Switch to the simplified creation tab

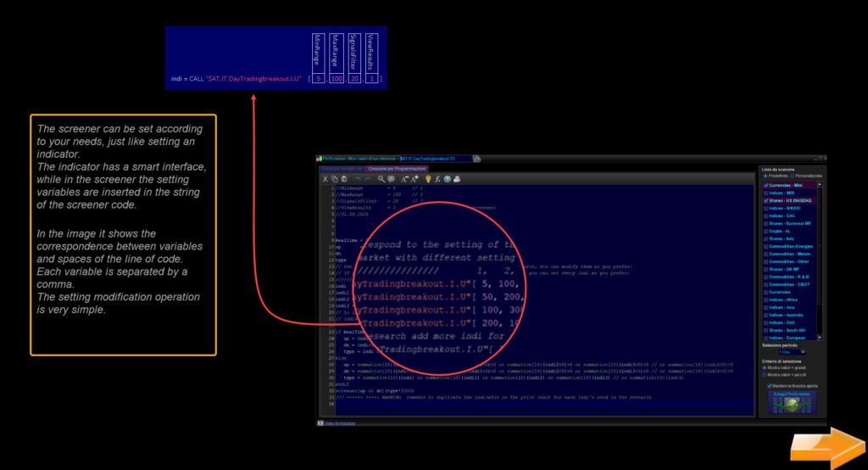[342, 169]
